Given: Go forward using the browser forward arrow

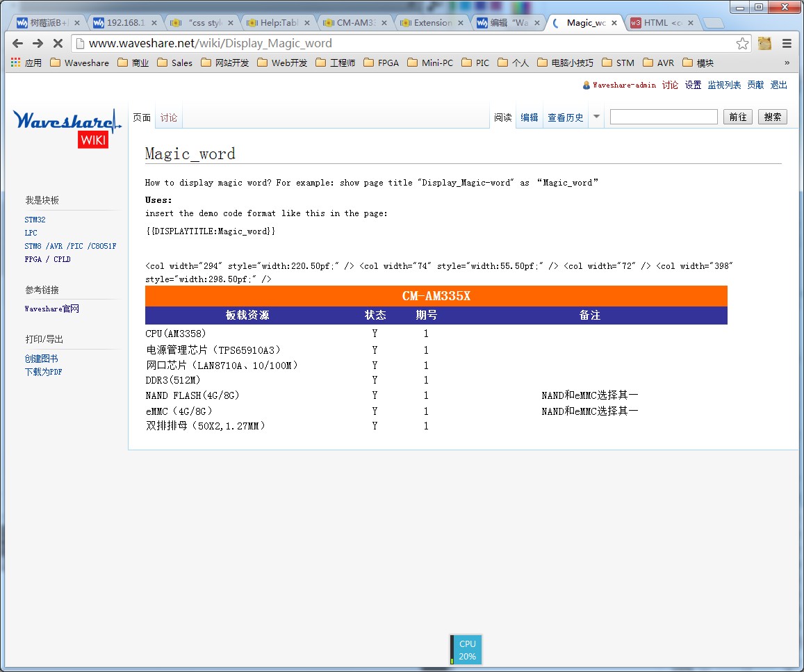Looking at the screenshot, I should click(38, 44).
